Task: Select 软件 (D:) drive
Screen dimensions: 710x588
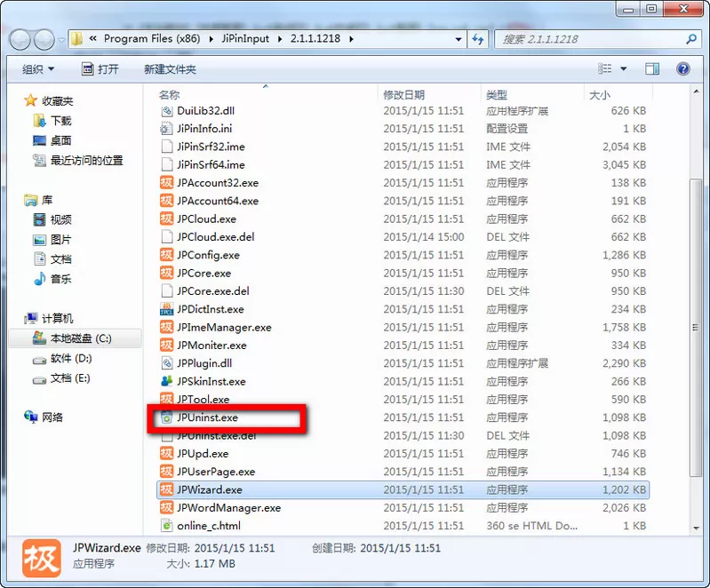Action: tap(70, 359)
